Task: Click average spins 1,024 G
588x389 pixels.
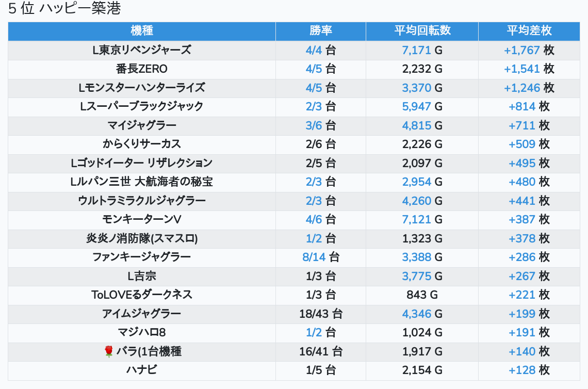Action: (422, 332)
